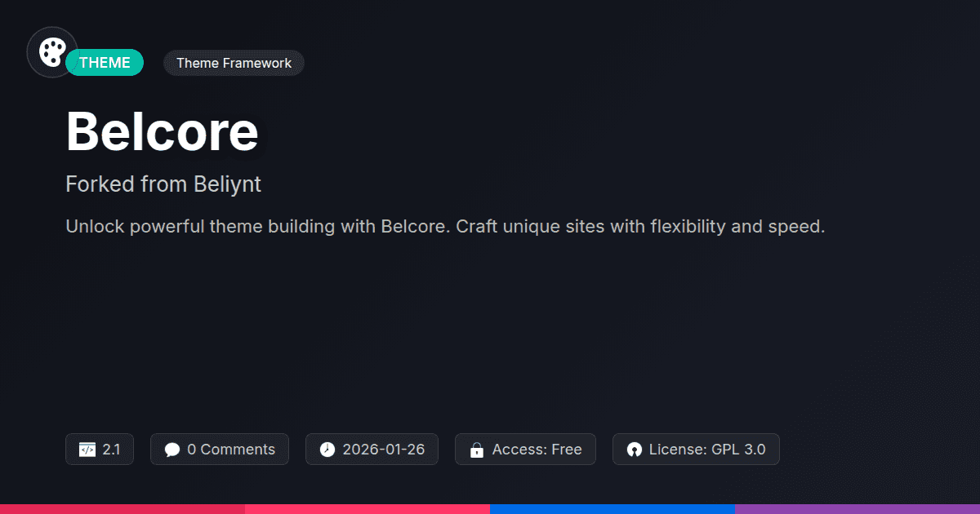Click the code brackets symbol in the version badge
Screen dimensions: 980x514
(x=88, y=449)
